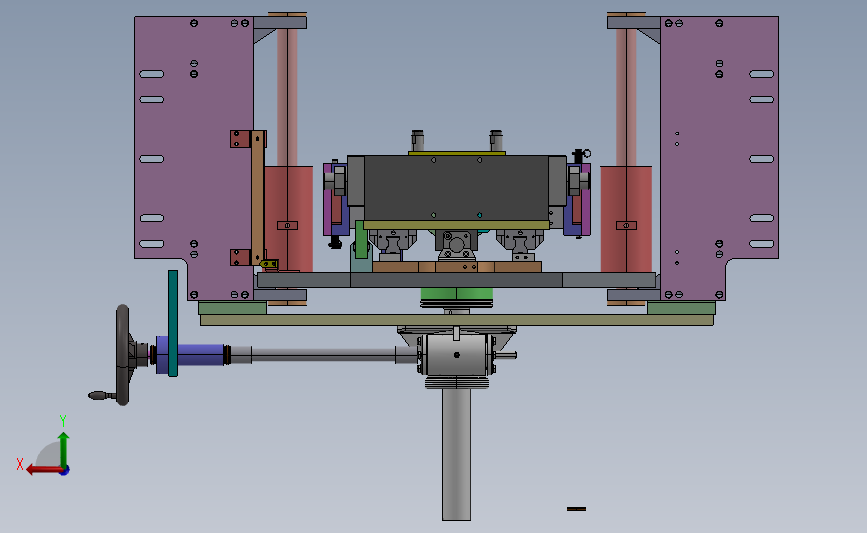Pick the gray slotted table plate
Image resolution: width=867 pixels, height=533 pixels.
456,280
